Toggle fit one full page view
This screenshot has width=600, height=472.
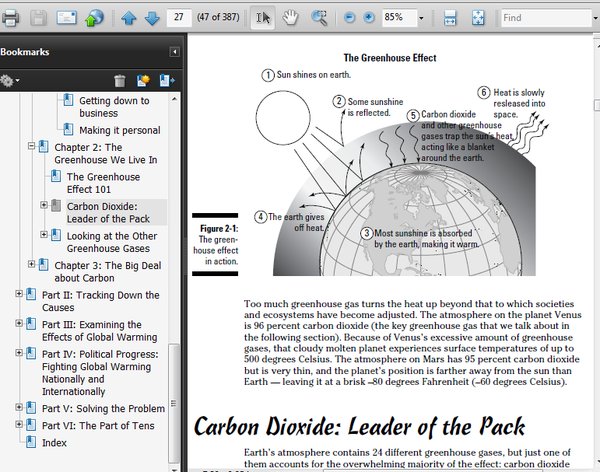pyautogui.click(x=478, y=18)
